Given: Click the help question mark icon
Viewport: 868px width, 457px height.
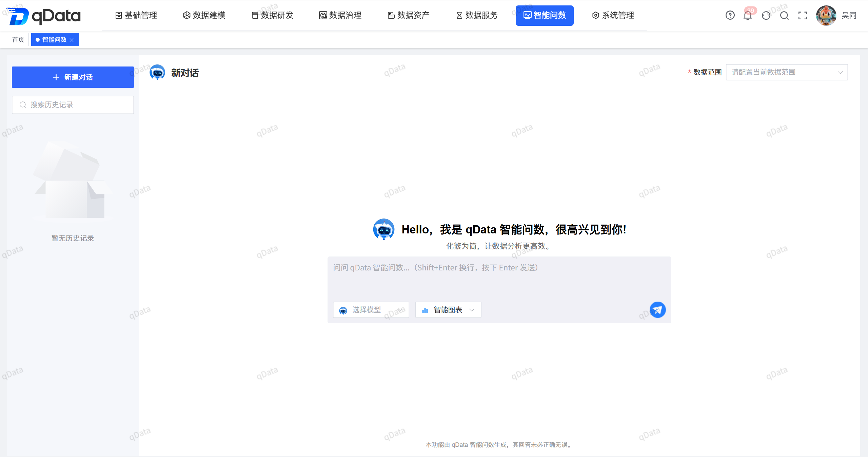Looking at the screenshot, I should pos(730,15).
